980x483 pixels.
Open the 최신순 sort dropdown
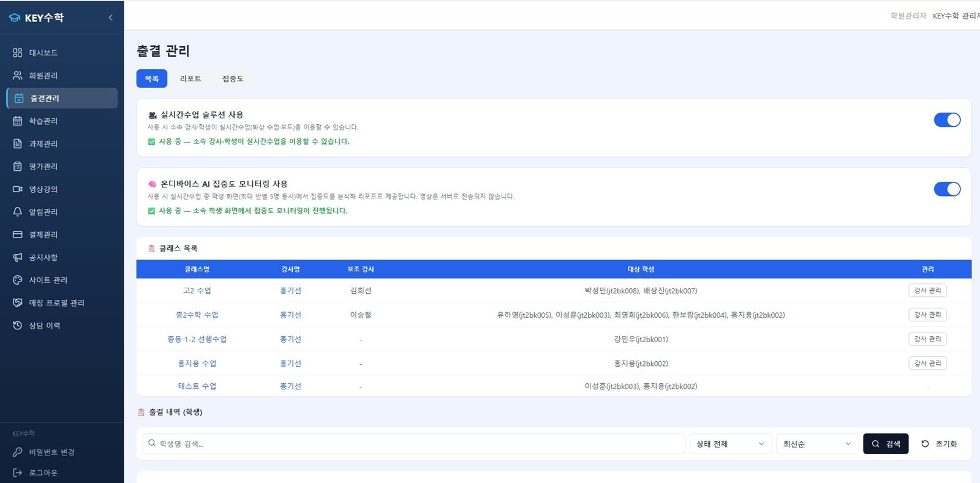click(817, 444)
